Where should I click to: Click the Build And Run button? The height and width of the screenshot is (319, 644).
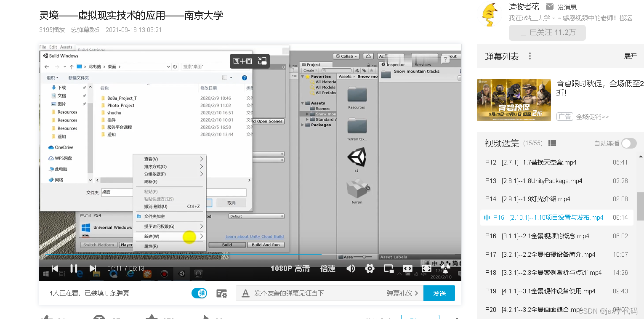click(266, 245)
